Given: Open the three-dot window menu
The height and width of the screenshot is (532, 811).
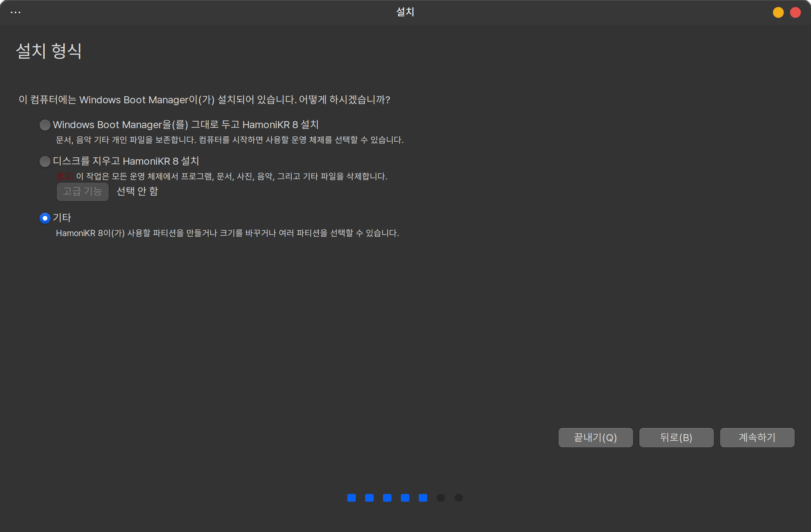Looking at the screenshot, I should click(16, 12).
